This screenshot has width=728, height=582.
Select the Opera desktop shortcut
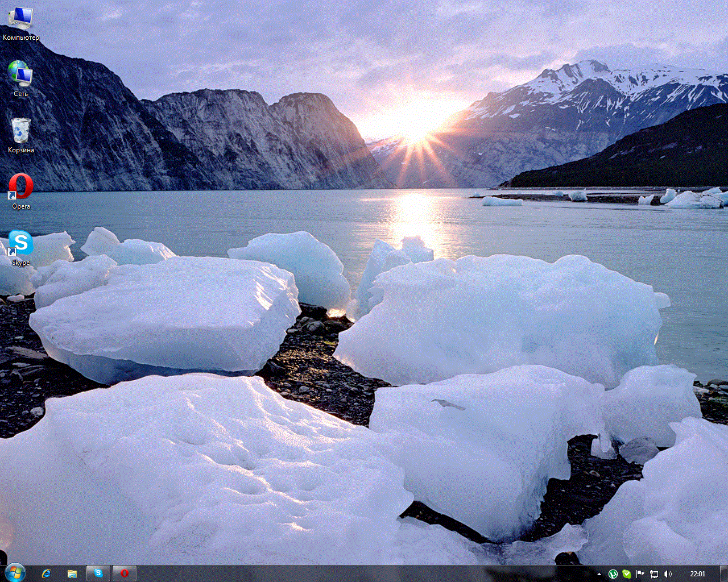click(20, 188)
